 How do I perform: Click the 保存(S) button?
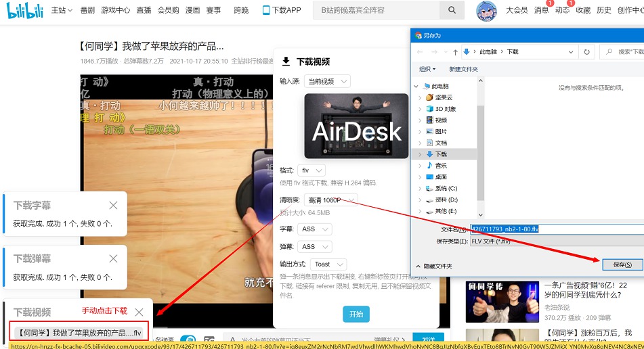point(622,264)
